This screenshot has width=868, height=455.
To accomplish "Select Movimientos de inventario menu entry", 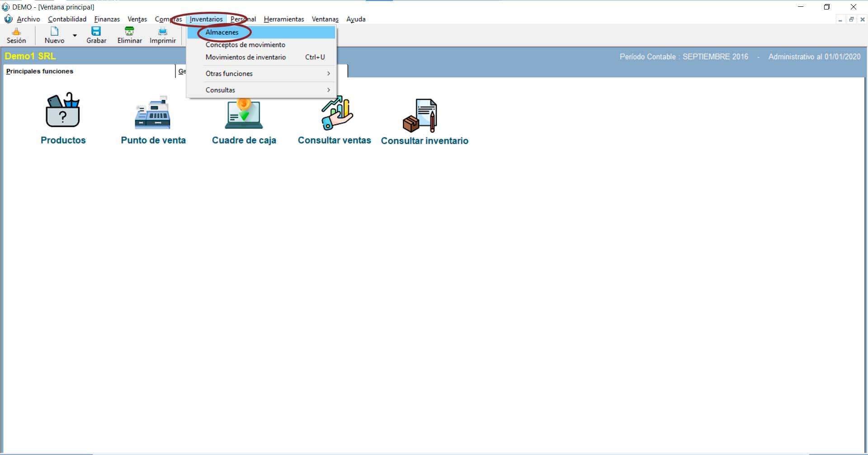I will click(x=245, y=57).
